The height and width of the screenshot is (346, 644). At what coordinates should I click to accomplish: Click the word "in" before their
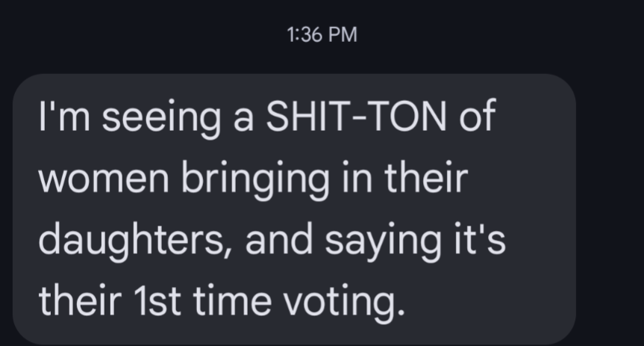(x=357, y=179)
